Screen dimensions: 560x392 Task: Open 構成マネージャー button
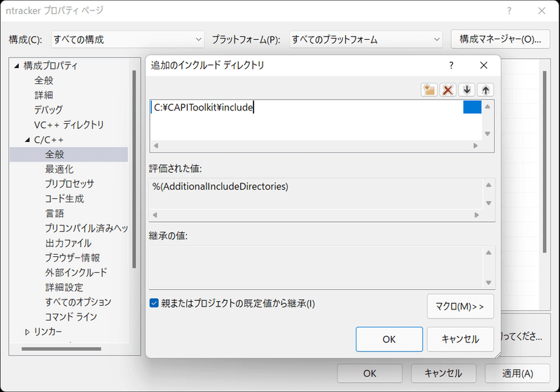[500, 39]
